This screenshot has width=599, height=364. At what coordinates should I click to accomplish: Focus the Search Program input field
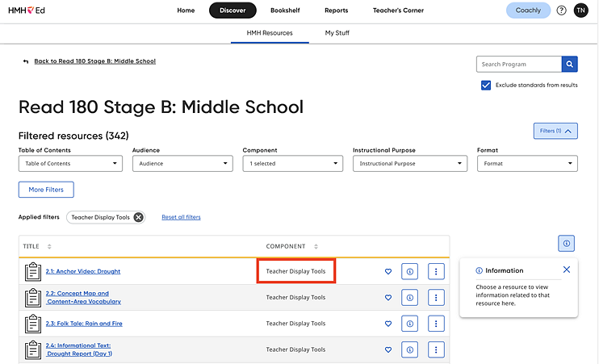pos(519,65)
